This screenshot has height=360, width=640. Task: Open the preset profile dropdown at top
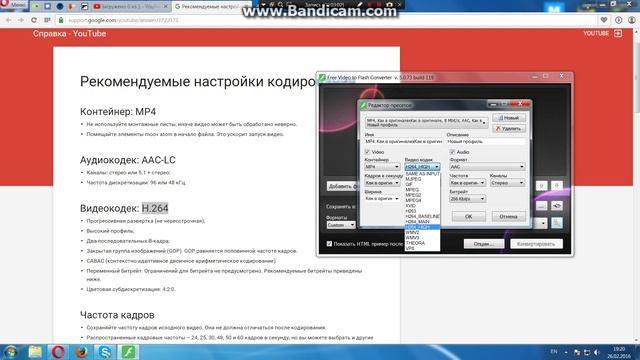pos(427,122)
